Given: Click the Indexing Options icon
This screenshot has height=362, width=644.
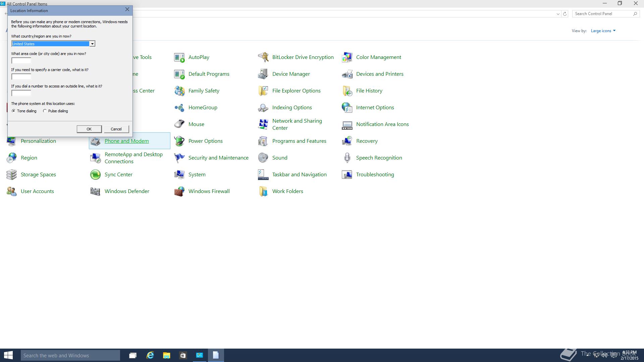Looking at the screenshot, I should click(x=263, y=108).
